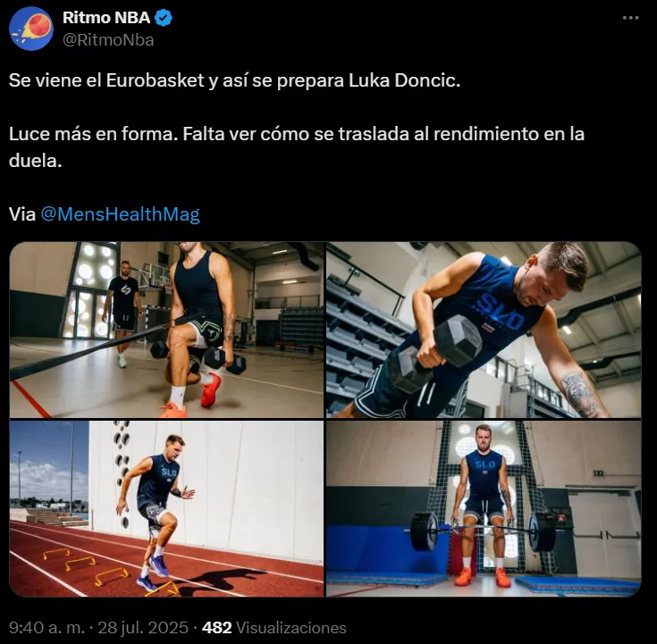Open the three-dot more options menu
This screenshot has height=644, width=657.
(630, 18)
